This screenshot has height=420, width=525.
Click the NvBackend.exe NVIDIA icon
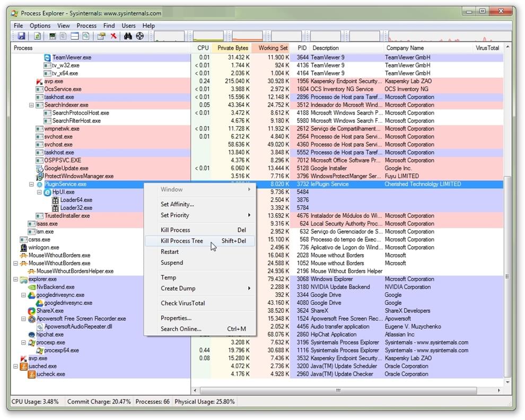click(31, 287)
